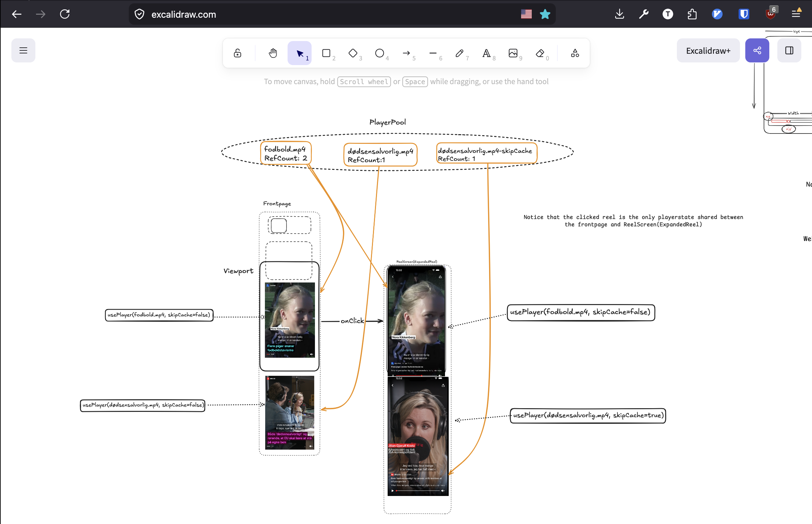Screen dimensions: 812x524
Task: Open the Image insertion tool
Action: (x=513, y=53)
